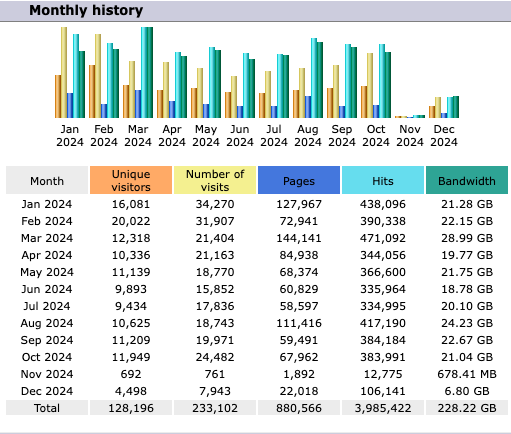This screenshot has width=511, height=434.
Task: Select the Feb 2024 table row label
Action: pyautogui.click(x=47, y=221)
